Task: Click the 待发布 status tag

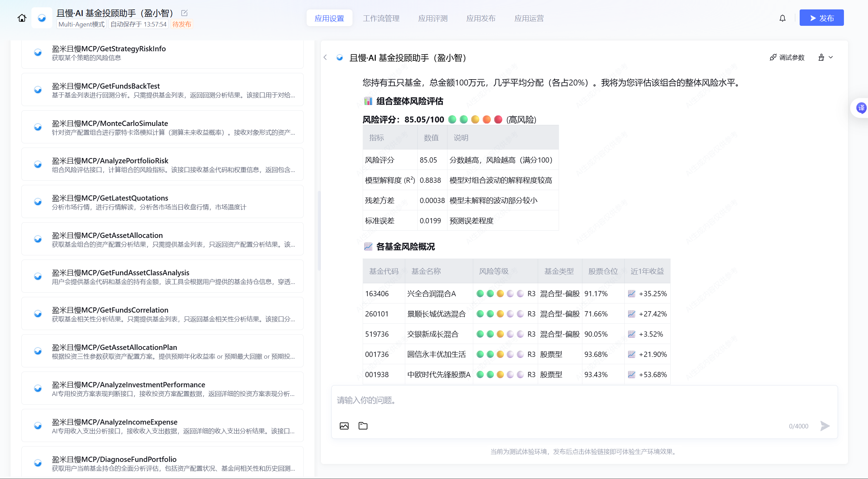Action: [182, 24]
